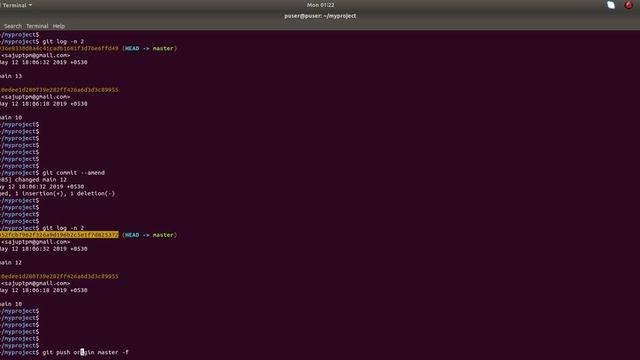The image size is (640, 360).
Task: Click the orange commit hash on the top line
Action: pos(59,49)
